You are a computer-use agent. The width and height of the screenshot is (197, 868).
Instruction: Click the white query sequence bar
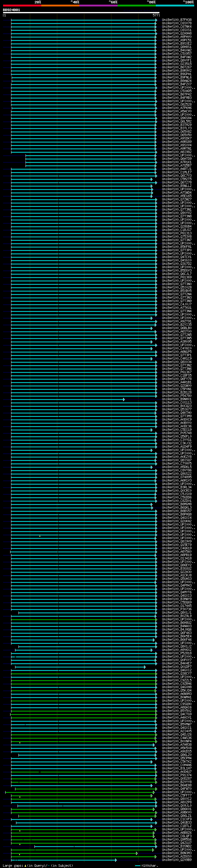tap(81, 13)
